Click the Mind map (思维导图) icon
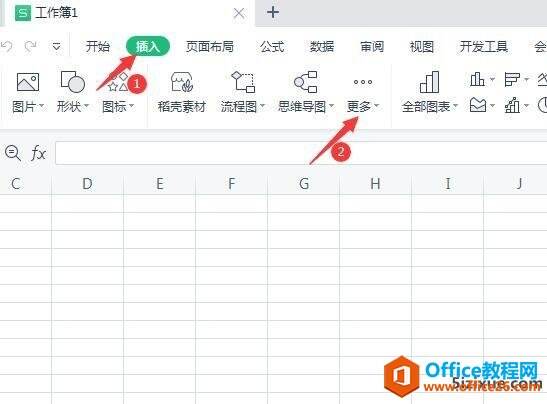 pos(306,82)
